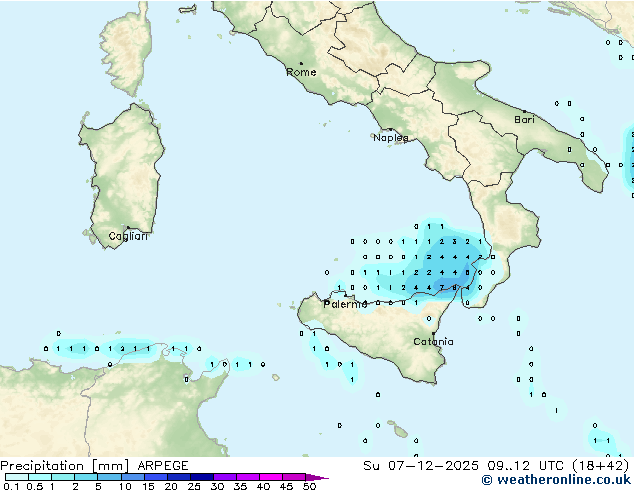Click the legend value 0.1
The width and height of the screenshot is (634, 490).
coord(11,486)
